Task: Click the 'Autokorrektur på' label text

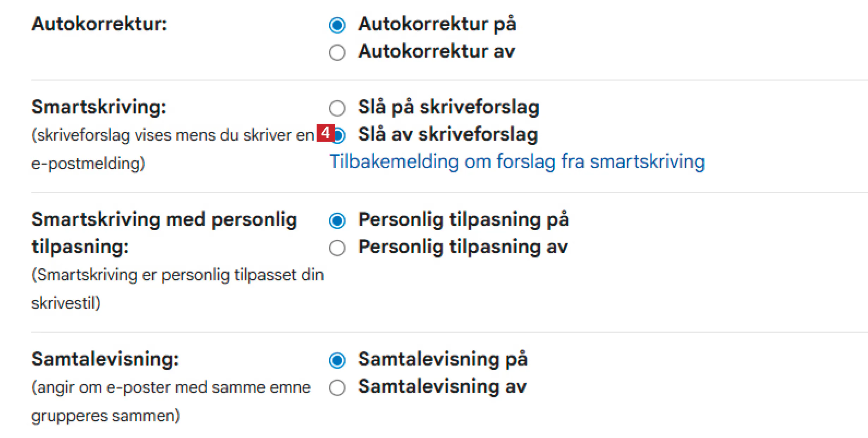Action: [437, 24]
